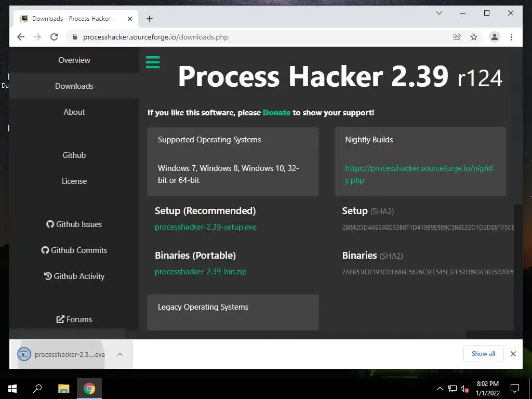The image size is (532, 399).
Task: Open Windows notification center icon
Action: pyautogui.click(x=515, y=389)
